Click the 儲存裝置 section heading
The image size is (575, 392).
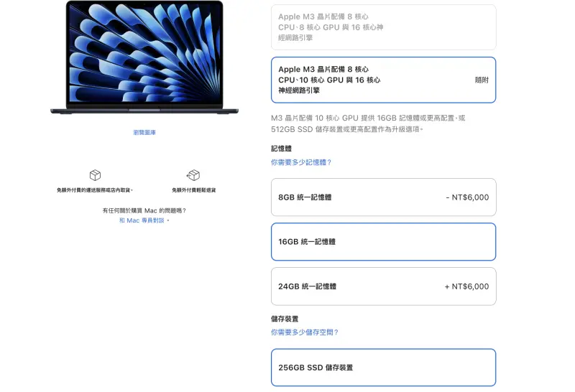[285, 319]
